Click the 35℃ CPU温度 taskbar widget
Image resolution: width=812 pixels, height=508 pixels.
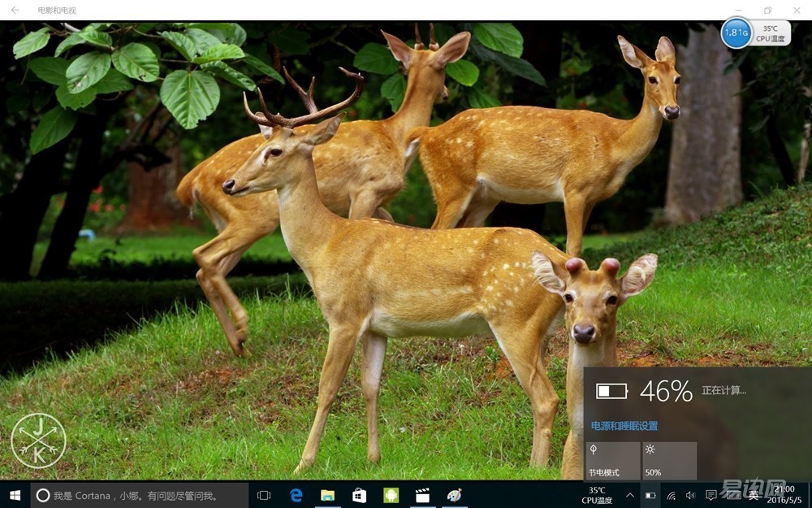pos(597,496)
